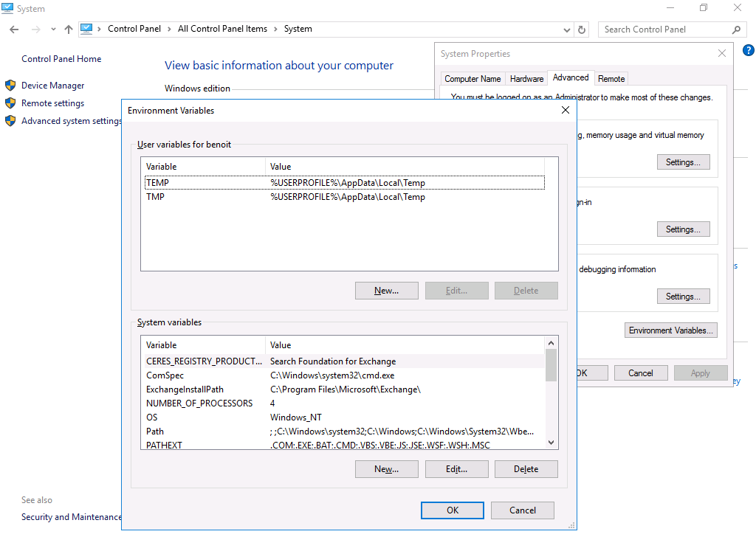The width and height of the screenshot is (756, 537).
Task: Switch to the Computer Name tab
Action: click(472, 79)
